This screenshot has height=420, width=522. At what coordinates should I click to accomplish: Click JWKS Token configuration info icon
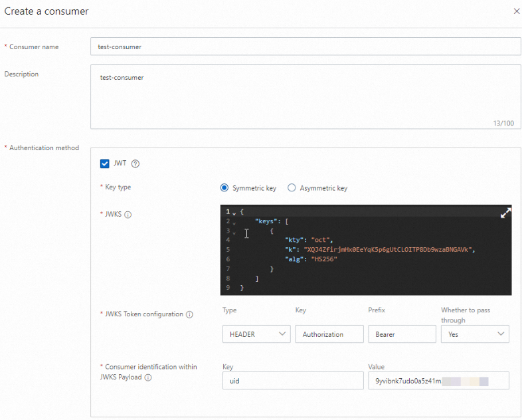[190, 314]
